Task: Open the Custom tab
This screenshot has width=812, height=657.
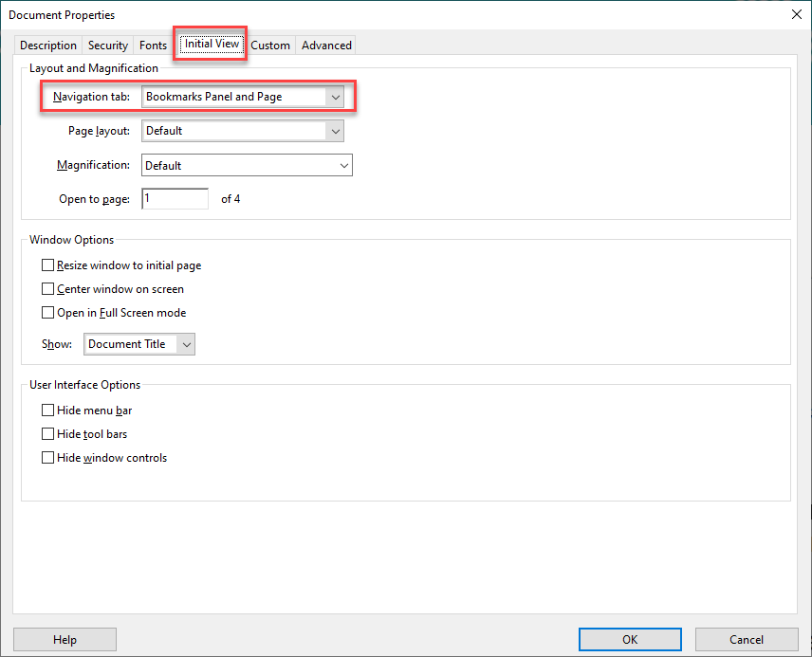Action: click(270, 45)
